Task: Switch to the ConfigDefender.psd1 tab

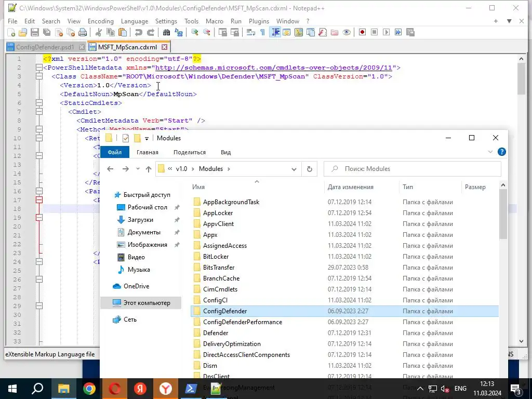Action: pyautogui.click(x=45, y=47)
